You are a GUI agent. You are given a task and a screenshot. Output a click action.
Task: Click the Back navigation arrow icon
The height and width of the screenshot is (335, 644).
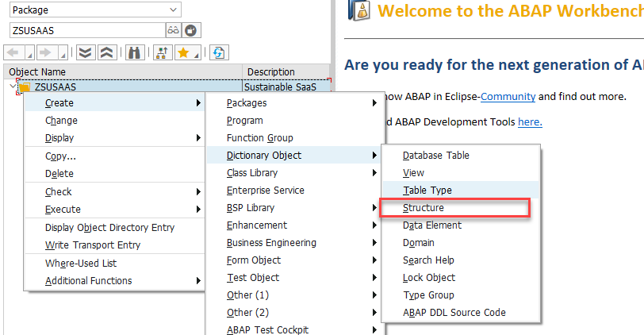pyautogui.click(x=13, y=52)
